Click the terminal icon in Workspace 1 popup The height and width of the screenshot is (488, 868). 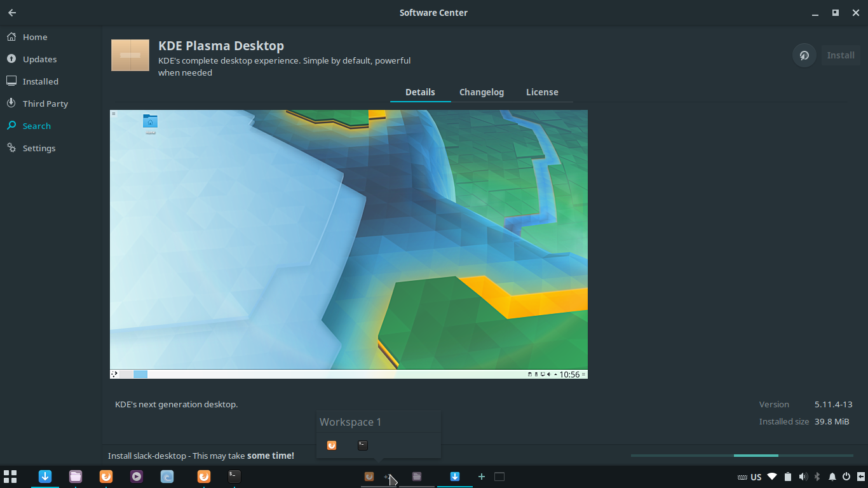(x=362, y=445)
